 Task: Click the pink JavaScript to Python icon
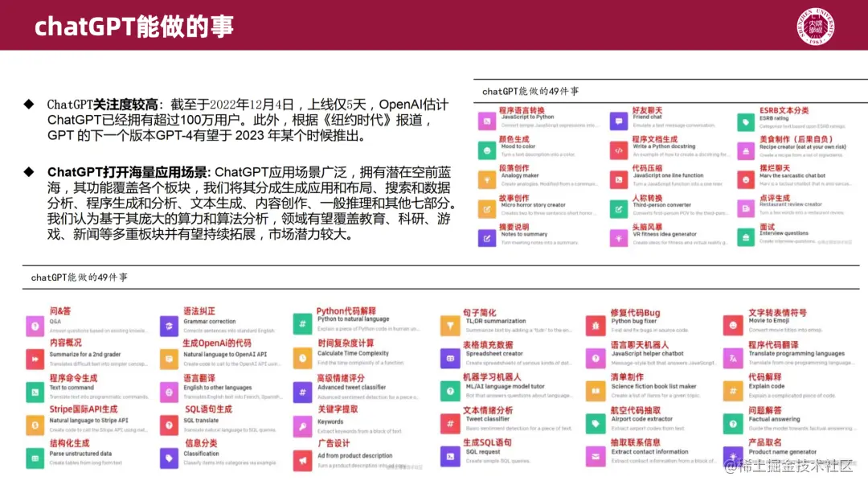tap(487, 121)
